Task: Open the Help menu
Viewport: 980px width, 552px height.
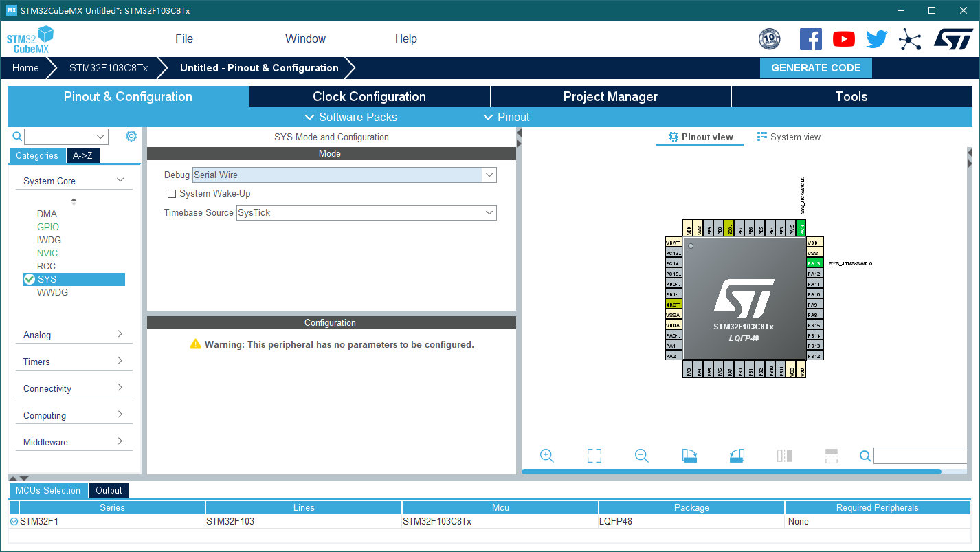Action: (x=405, y=38)
